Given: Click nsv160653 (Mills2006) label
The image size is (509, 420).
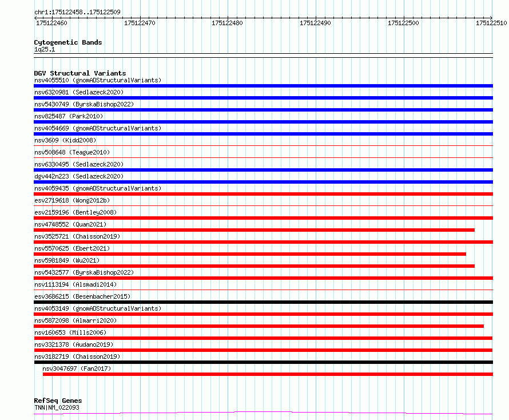Looking at the screenshot, I should coord(70,332).
